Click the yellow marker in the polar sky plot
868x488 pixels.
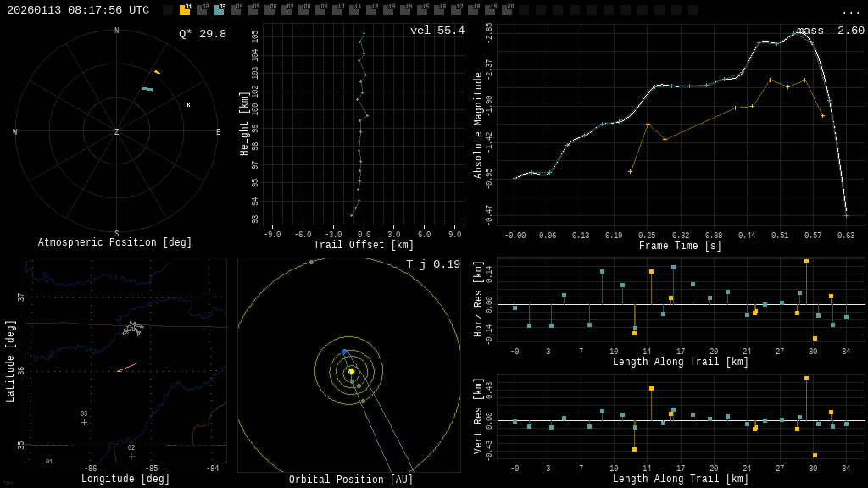[x=157, y=72]
